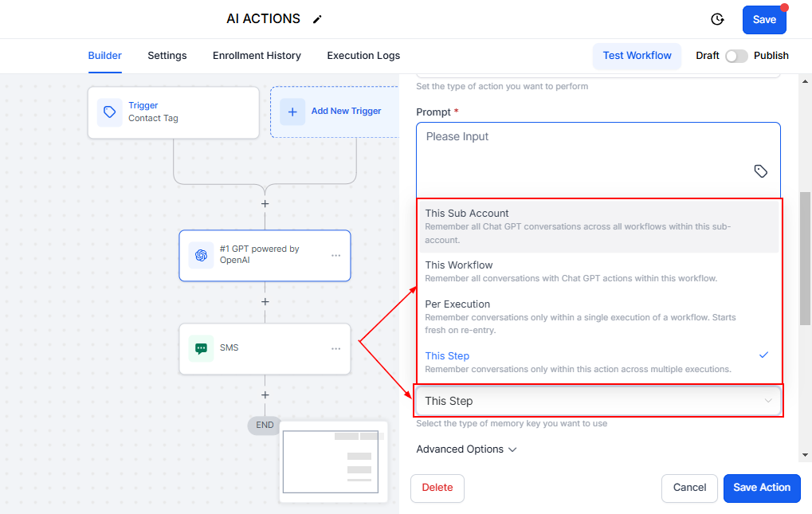Click the OpenAI logo on the GPT step
The image size is (812, 514).
click(x=201, y=255)
